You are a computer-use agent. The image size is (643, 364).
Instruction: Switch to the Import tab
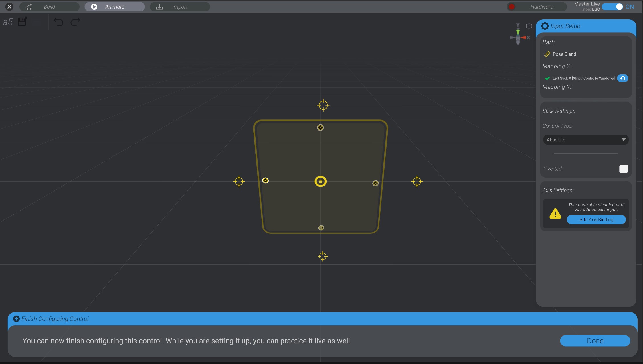coord(179,6)
